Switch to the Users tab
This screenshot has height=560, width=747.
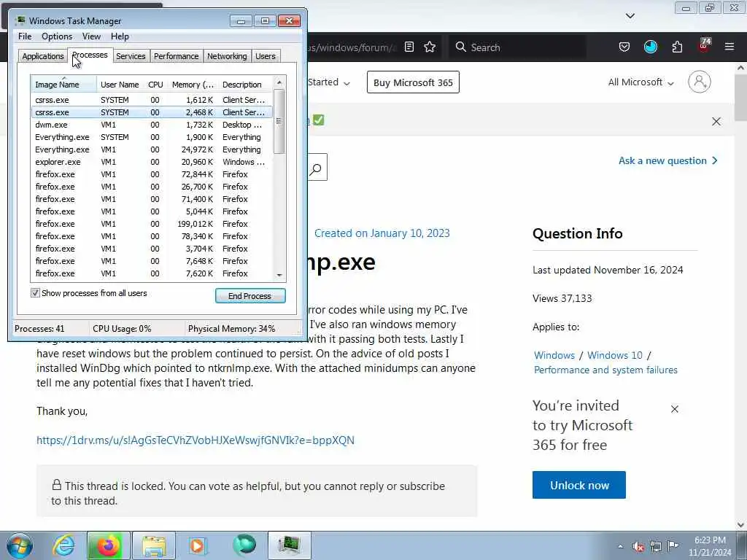point(266,56)
